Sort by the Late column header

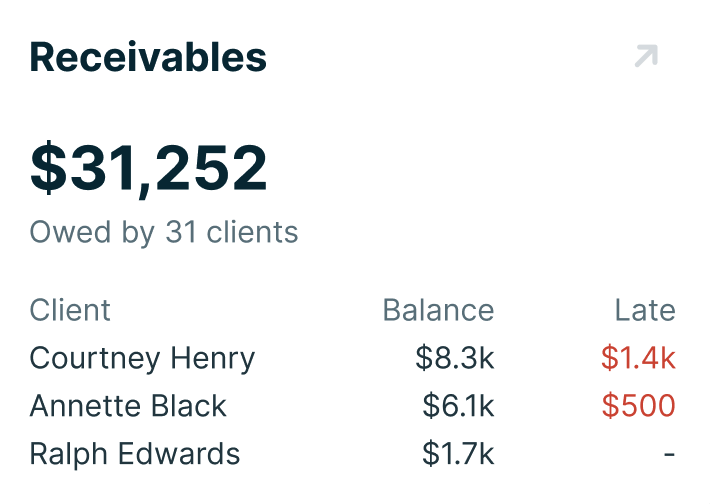click(x=645, y=310)
